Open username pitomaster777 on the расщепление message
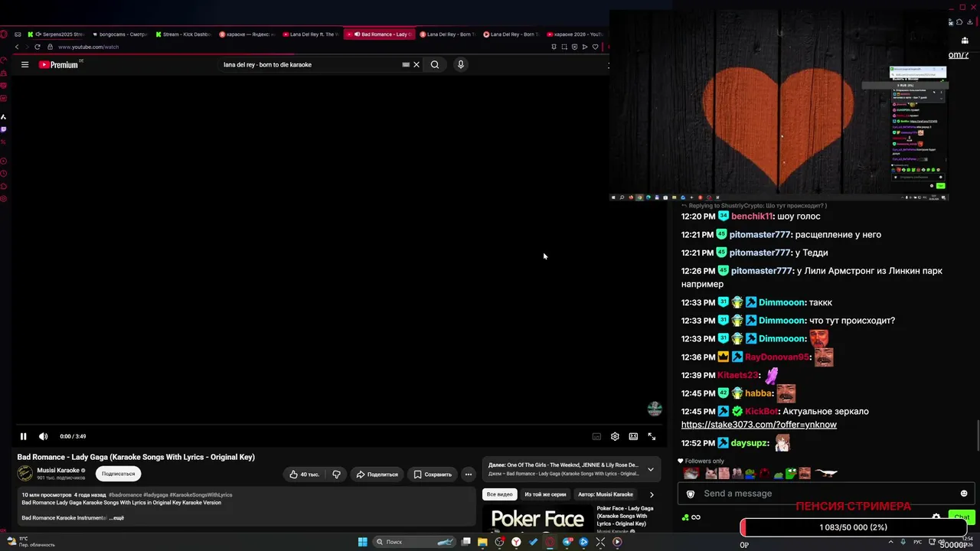 click(x=761, y=235)
